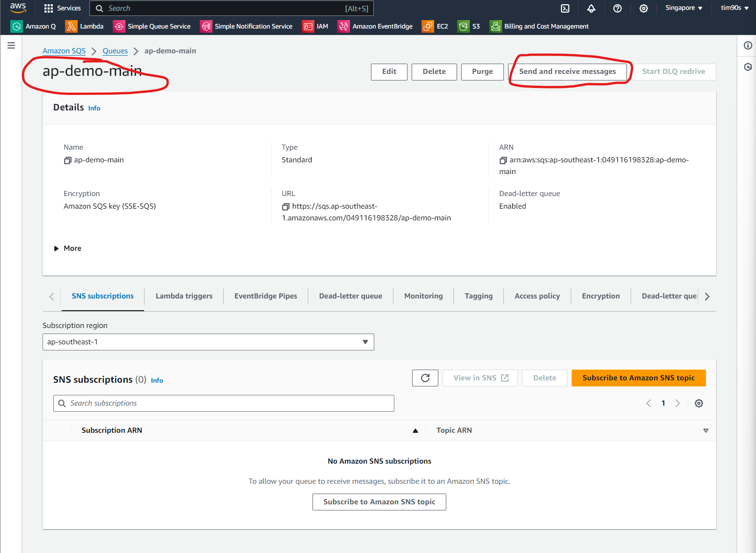
Task: Go to next subscriptions page
Action: point(677,403)
